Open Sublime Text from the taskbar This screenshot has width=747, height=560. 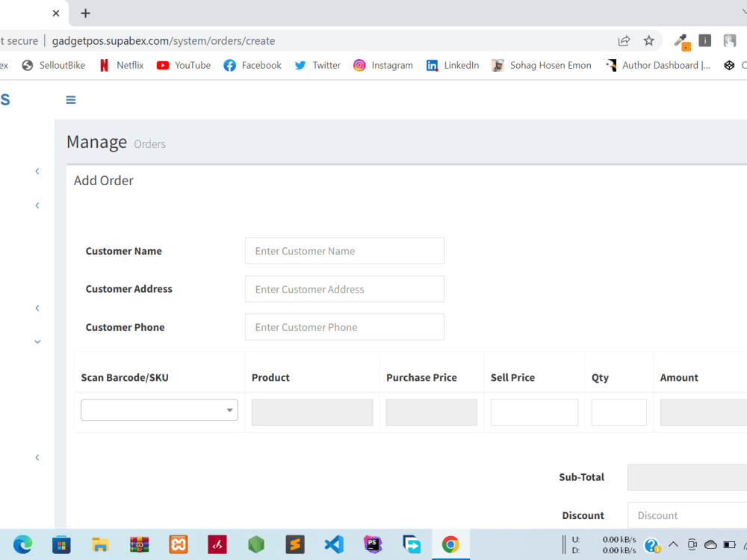pos(295,544)
